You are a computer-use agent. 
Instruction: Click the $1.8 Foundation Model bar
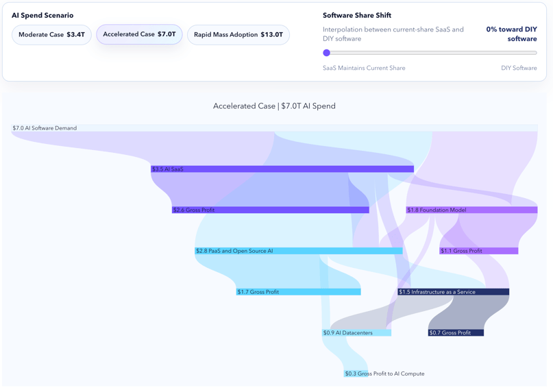471,210
